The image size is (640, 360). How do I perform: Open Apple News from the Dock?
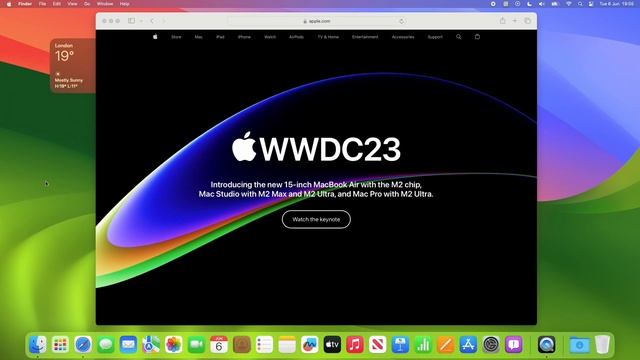click(378, 344)
